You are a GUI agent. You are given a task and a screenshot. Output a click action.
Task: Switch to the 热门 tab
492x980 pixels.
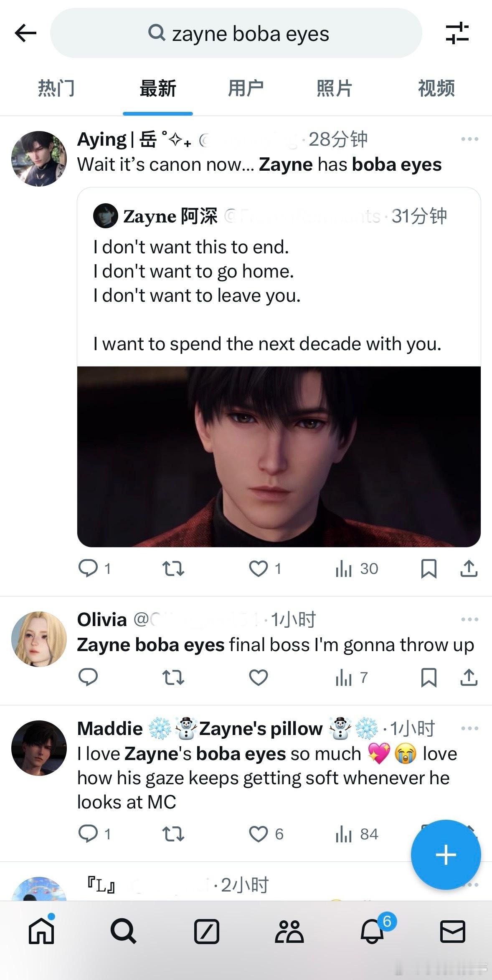[56, 88]
